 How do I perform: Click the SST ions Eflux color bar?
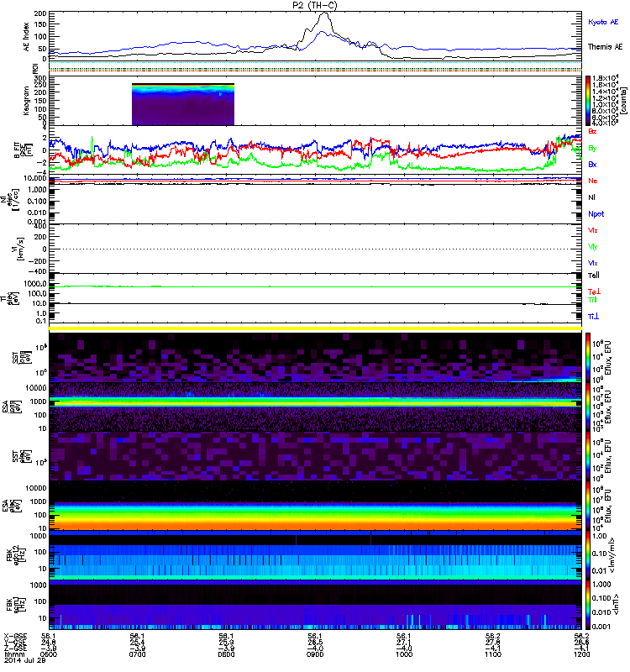pyautogui.click(x=588, y=357)
